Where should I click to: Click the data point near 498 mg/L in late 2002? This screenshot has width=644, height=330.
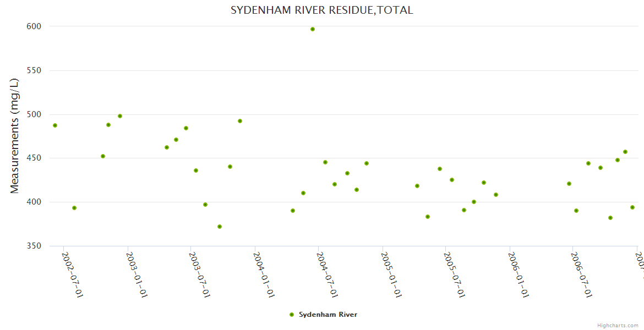coord(120,116)
